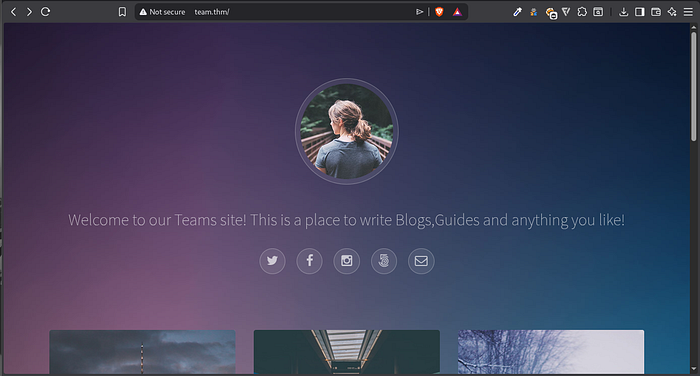
Task: Click the scrollbar down arrow
Action: pyautogui.click(x=694, y=369)
